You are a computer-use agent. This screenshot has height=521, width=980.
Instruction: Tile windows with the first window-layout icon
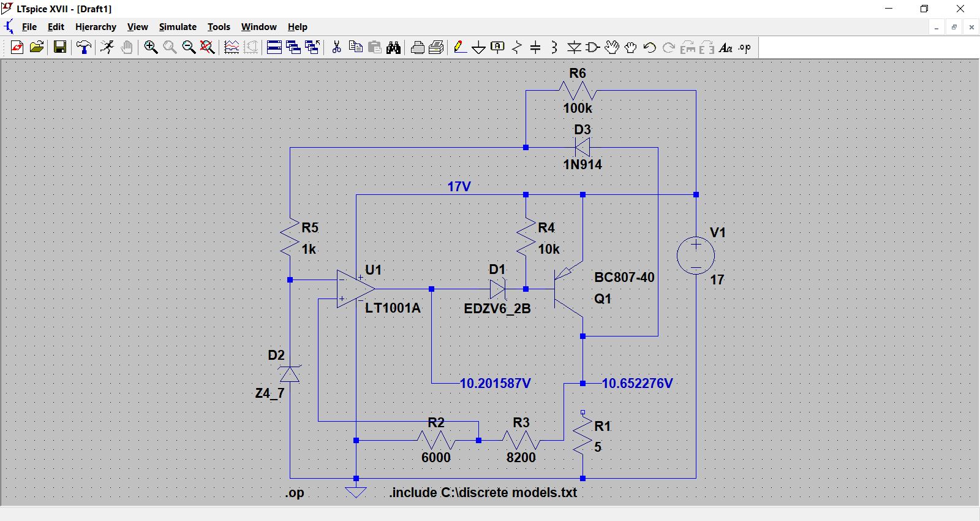pyautogui.click(x=274, y=47)
